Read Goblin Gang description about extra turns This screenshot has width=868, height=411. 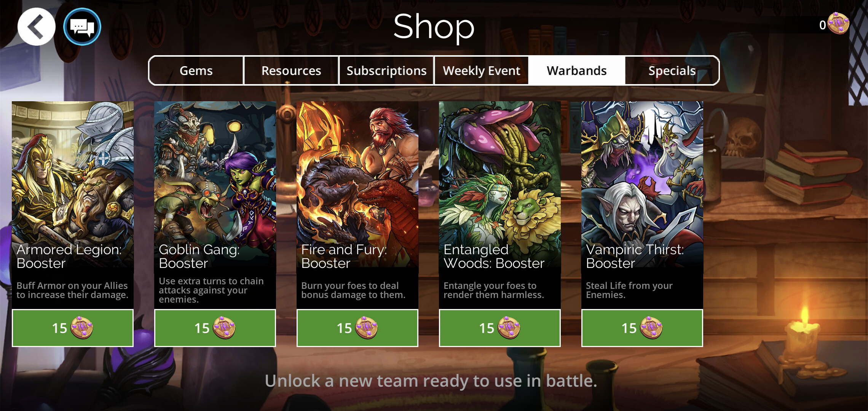(211, 290)
